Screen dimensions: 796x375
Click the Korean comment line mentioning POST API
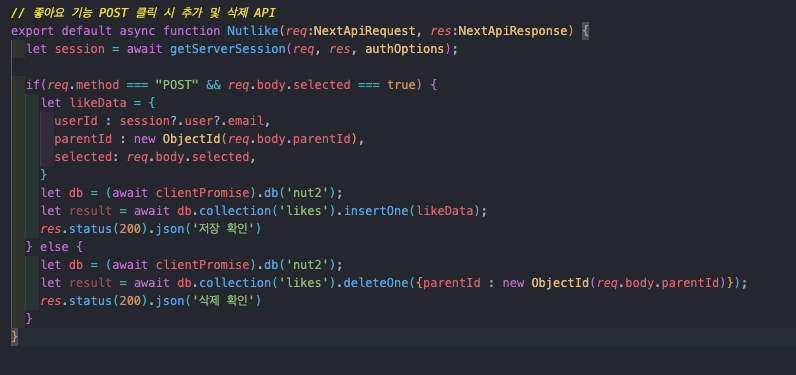click(143, 13)
